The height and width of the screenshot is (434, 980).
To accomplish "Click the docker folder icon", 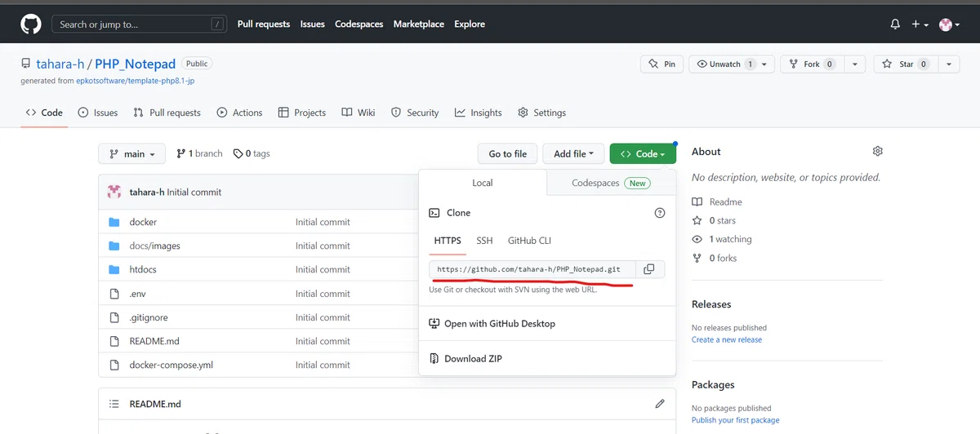I will click(114, 222).
